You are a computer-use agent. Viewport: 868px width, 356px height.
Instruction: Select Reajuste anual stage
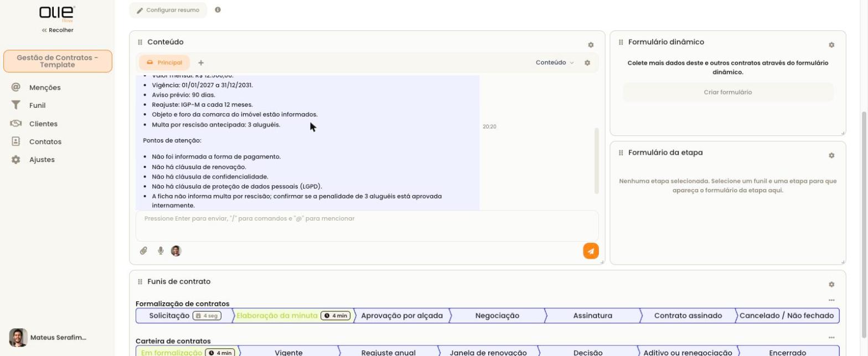pyautogui.click(x=389, y=352)
